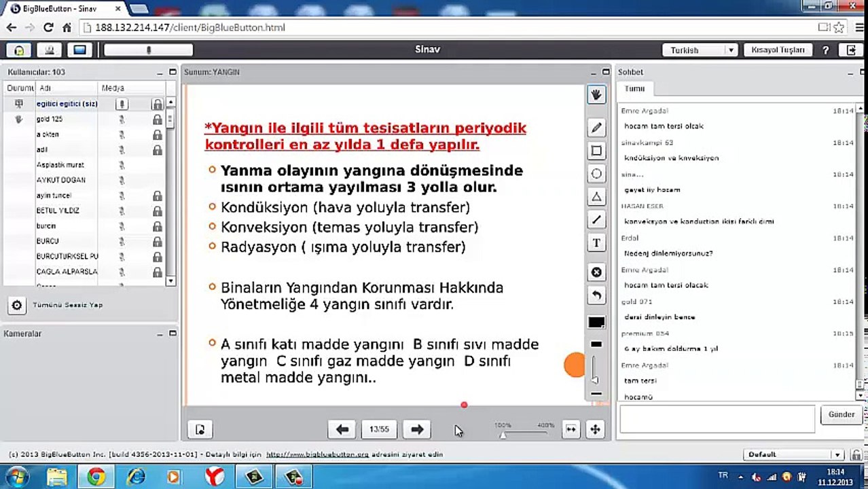Screen dimensions: 868x489
Task: Share your desktop screen
Action: tap(79, 50)
